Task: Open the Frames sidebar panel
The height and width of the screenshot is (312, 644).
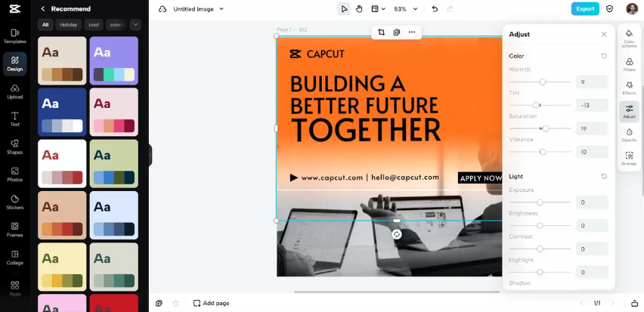Action: tap(15, 230)
